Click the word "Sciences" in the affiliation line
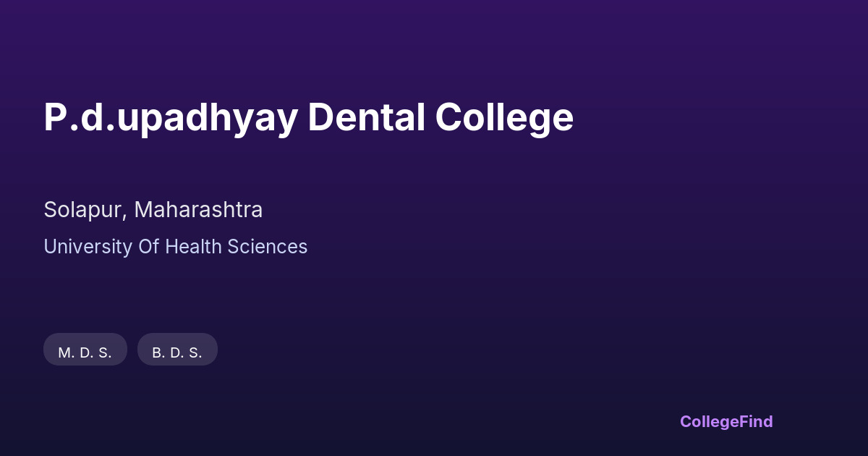The height and width of the screenshot is (456, 868). pyautogui.click(x=268, y=247)
